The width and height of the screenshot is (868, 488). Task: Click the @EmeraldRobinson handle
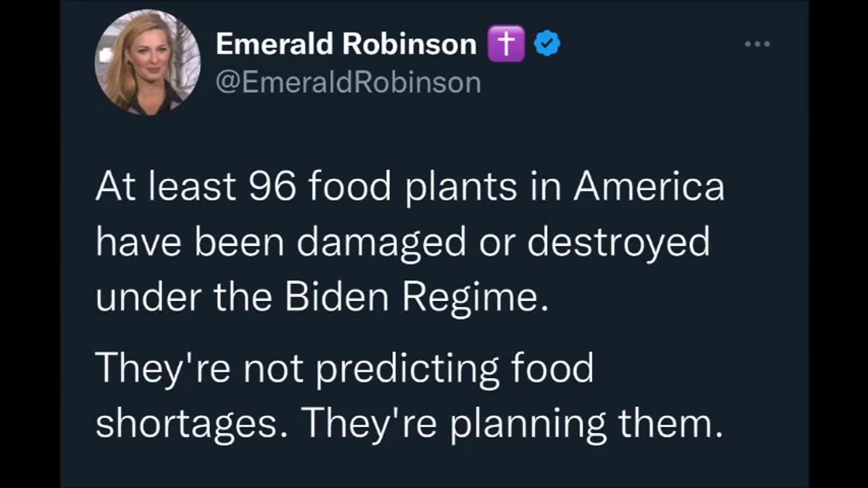(x=348, y=83)
